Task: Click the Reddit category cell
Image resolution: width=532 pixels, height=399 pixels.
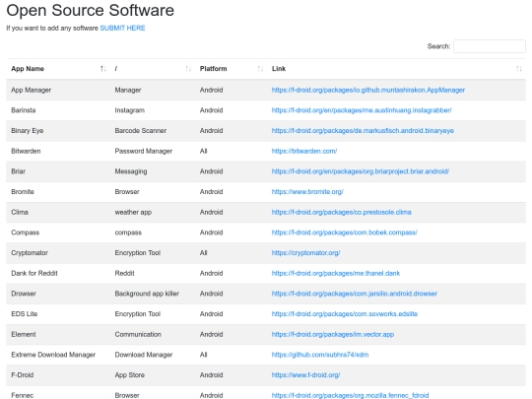Action: [124, 273]
